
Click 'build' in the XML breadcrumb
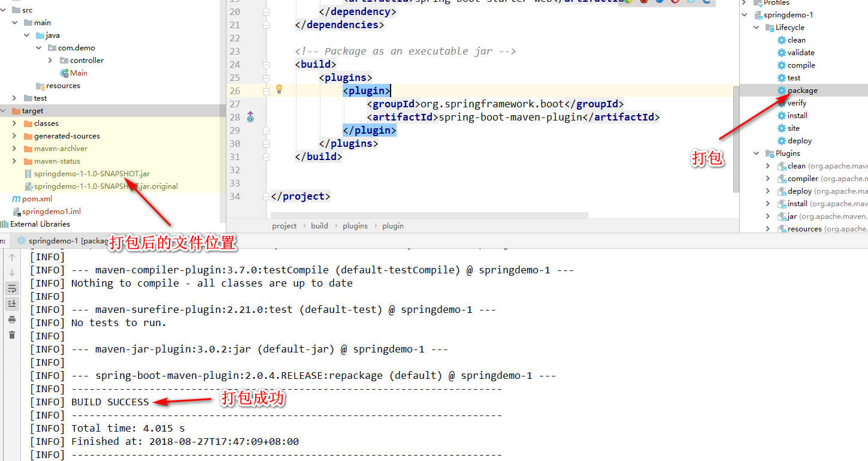click(319, 226)
